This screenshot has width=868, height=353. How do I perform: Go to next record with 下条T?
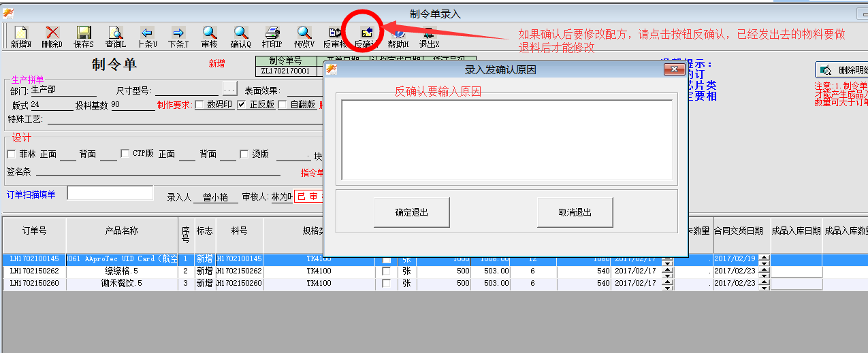[178, 37]
